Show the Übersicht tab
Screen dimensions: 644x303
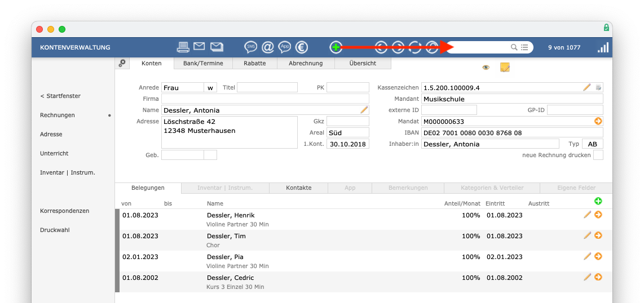click(x=363, y=63)
